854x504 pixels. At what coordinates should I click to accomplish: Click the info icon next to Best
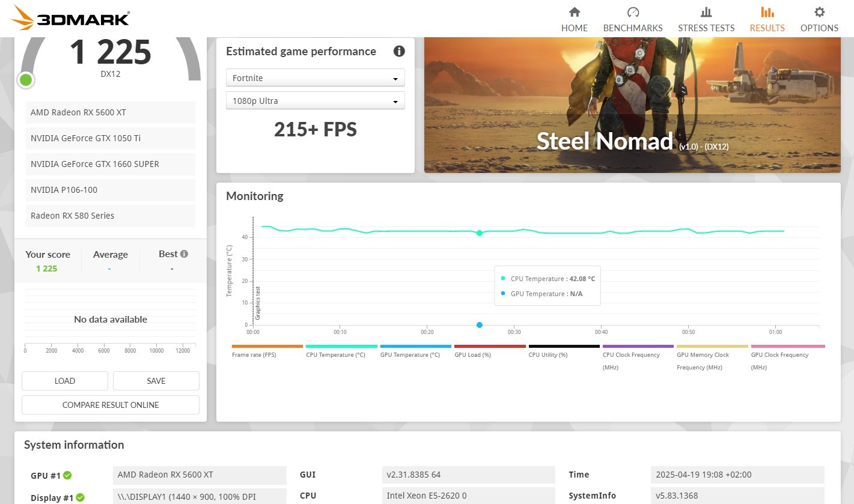(184, 254)
